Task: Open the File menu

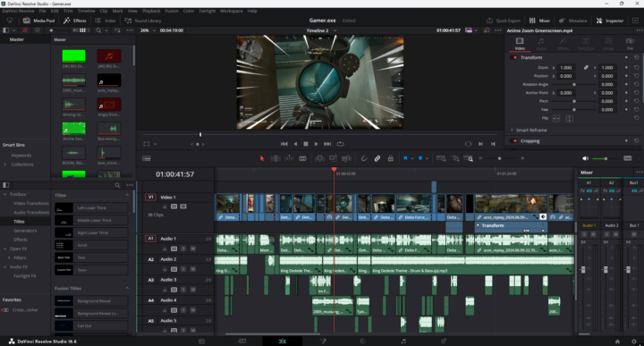Action: coord(42,11)
